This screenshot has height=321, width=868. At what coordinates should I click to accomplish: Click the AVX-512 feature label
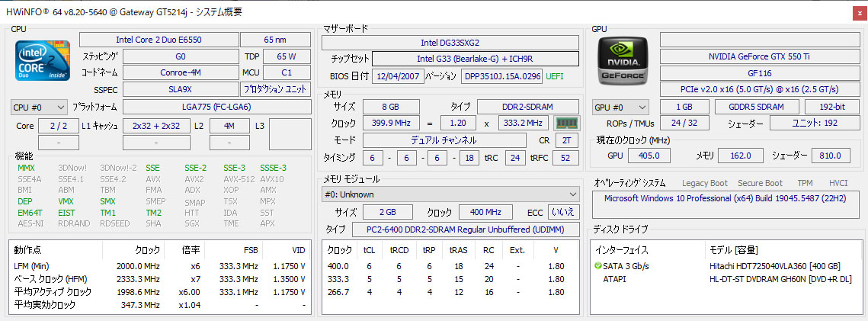click(x=239, y=179)
